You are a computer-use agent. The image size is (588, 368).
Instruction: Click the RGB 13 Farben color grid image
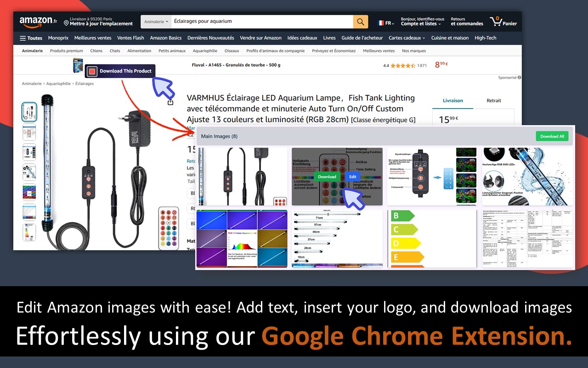[242, 238]
